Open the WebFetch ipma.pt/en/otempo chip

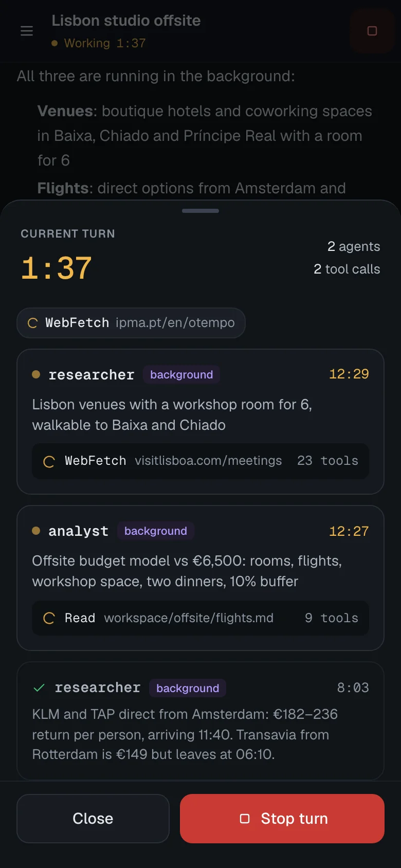point(131,323)
